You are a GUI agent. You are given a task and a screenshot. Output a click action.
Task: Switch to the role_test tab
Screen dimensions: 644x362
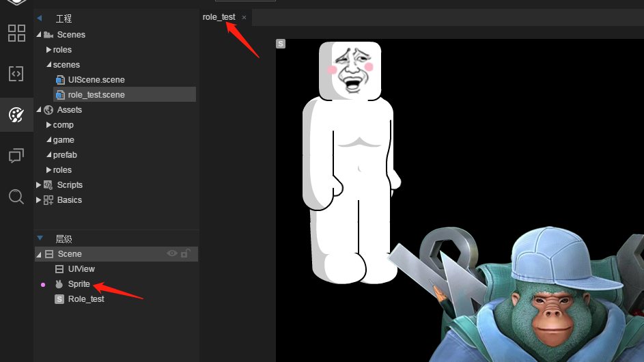219,17
